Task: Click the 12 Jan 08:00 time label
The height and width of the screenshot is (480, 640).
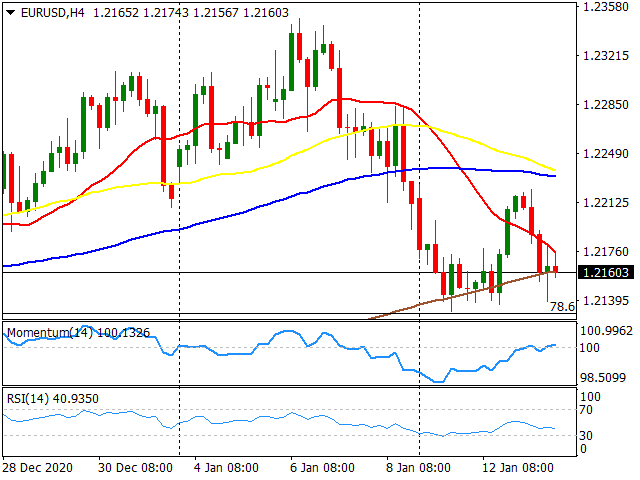Action: coord(518,467)
